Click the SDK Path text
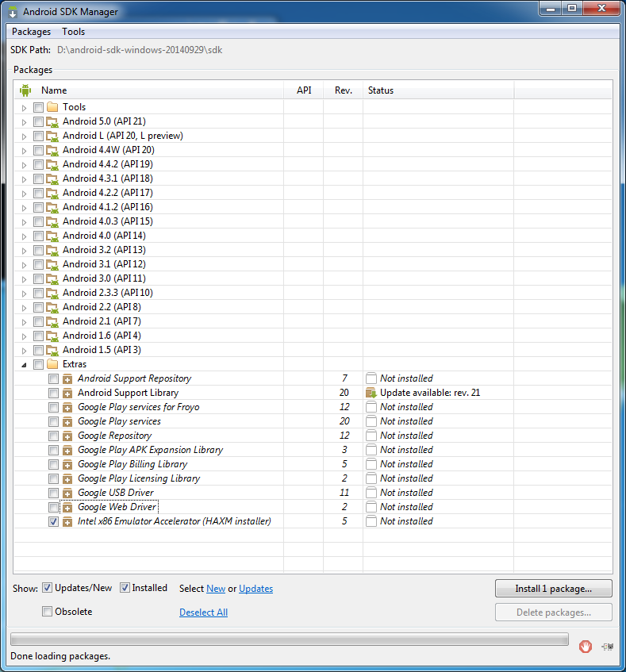Image resolution: width=626 pixels, height=672 pixels. coord(140,50)
